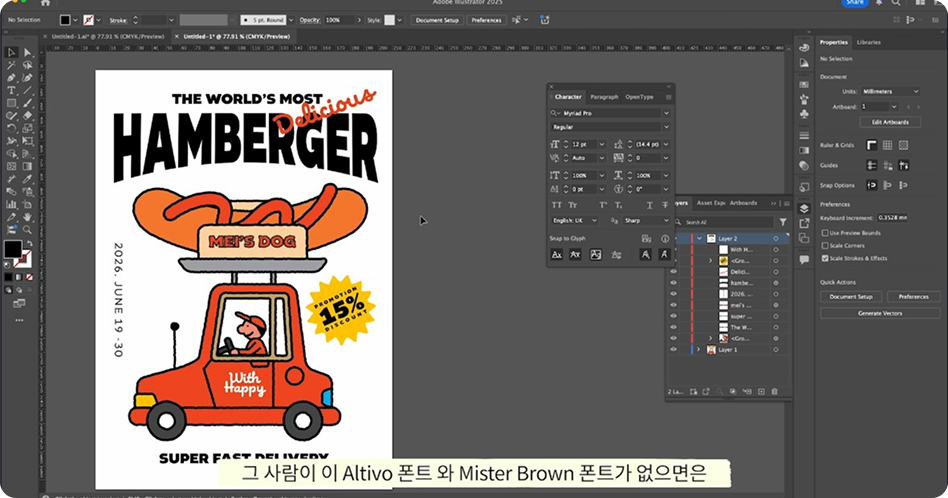The width and height of the screenshot is (948, 498).
Task: Pick the Selection arrow tool
Action: [11, 52]
